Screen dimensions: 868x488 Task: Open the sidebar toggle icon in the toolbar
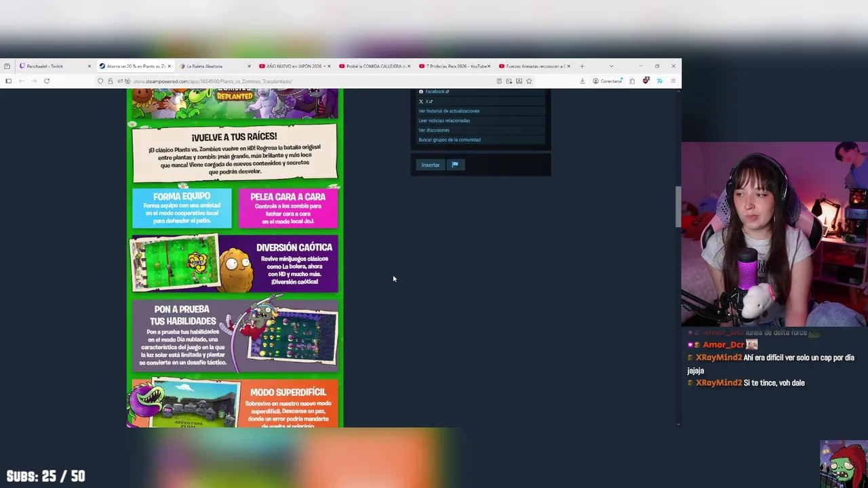8,81
